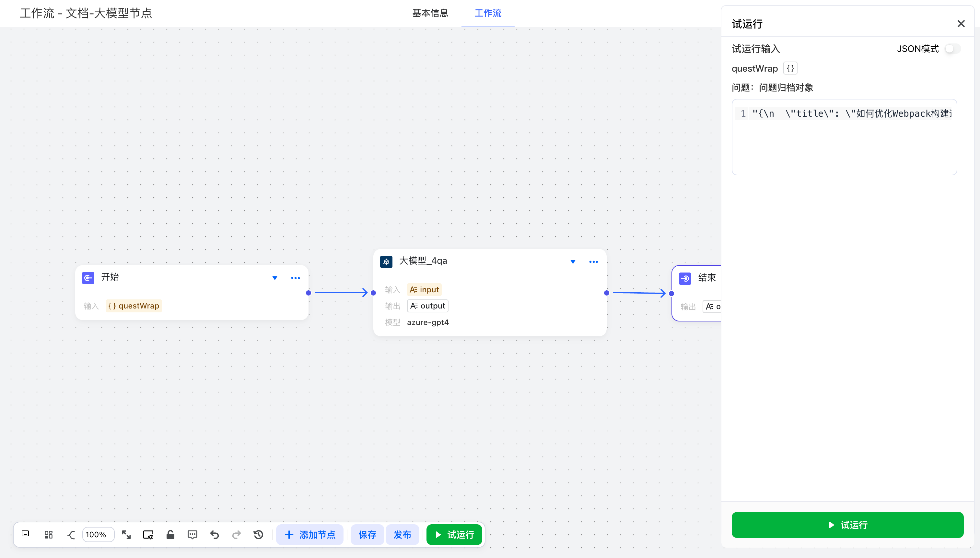Click the redo arrow icon
Screen dimensions: 980x558
pos(237,535)
